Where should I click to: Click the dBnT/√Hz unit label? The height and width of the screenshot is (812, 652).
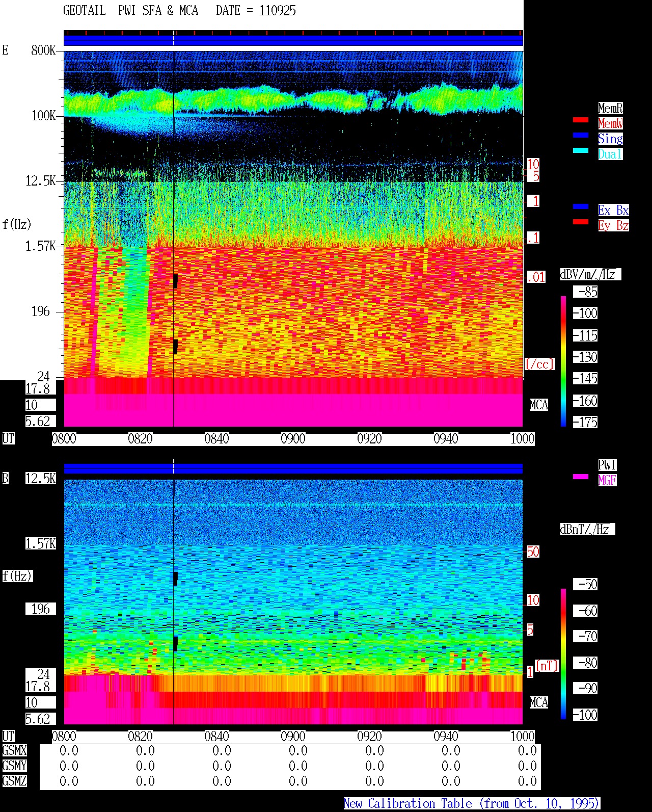point(587,529)
